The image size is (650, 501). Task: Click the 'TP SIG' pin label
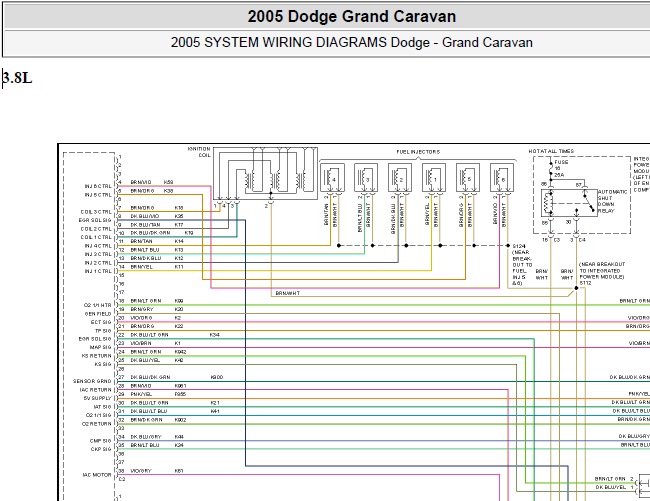pyautogui.click(x=103, y=331)
